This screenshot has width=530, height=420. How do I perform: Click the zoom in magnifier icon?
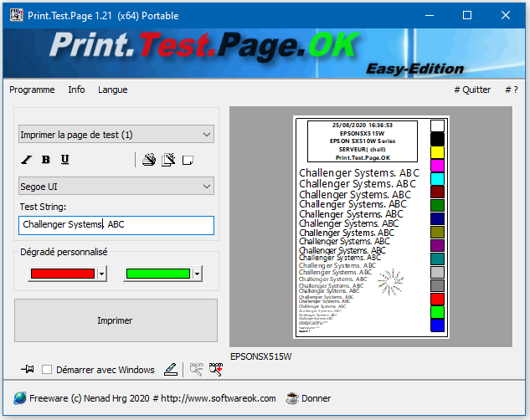coord(216,369)
